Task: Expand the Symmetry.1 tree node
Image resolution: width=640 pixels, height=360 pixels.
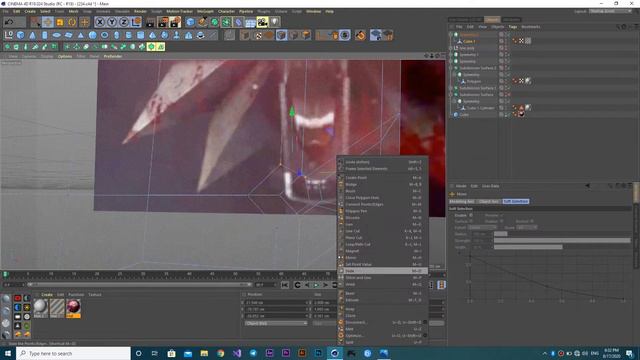Action: (x=451, y=55)
